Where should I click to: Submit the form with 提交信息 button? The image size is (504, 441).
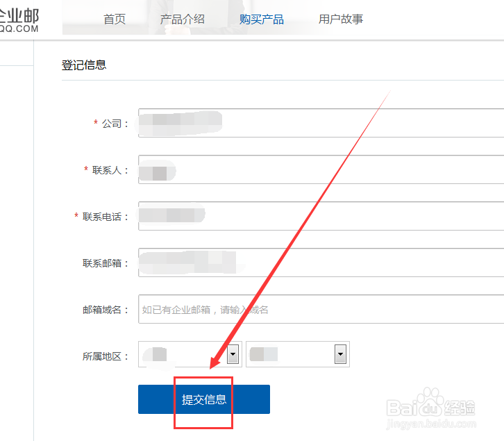pyautogui.click(x=204, y=399)
